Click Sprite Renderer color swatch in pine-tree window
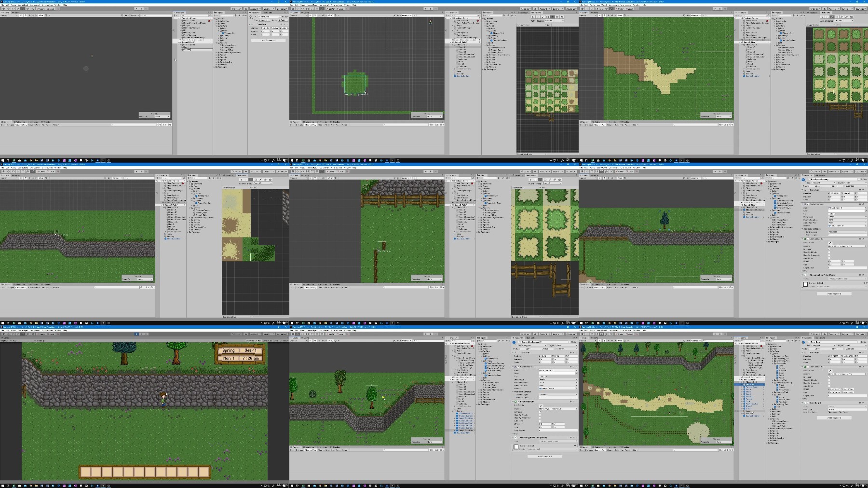Image resolution: width=868 pixels, height=488 pixels. (846, 210)
